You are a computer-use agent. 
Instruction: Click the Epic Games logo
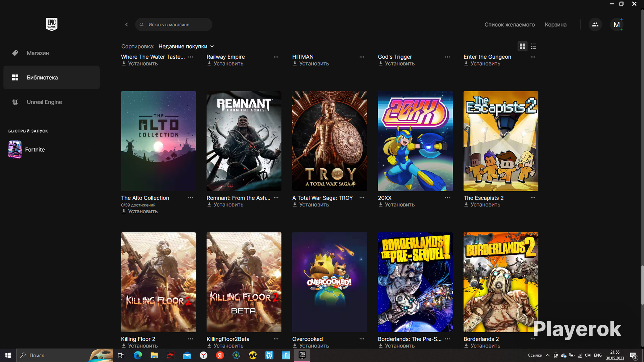coord(51,24)
